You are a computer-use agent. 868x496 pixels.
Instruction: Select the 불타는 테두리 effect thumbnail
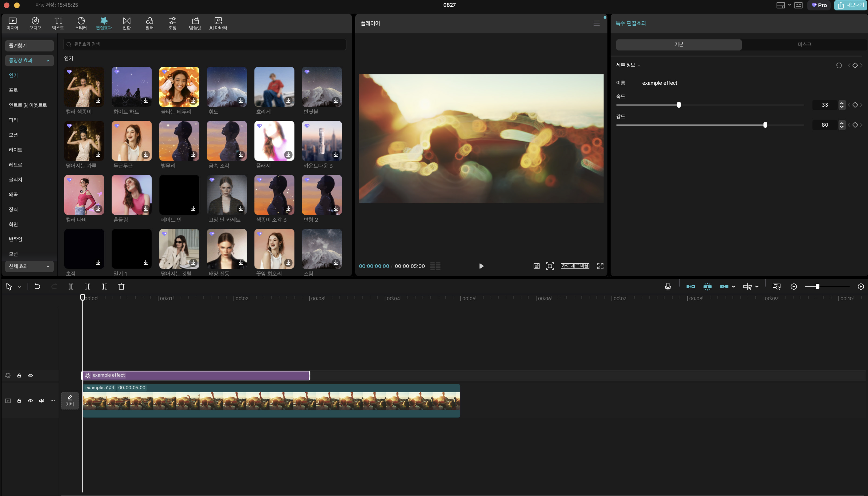coord(179,86)
